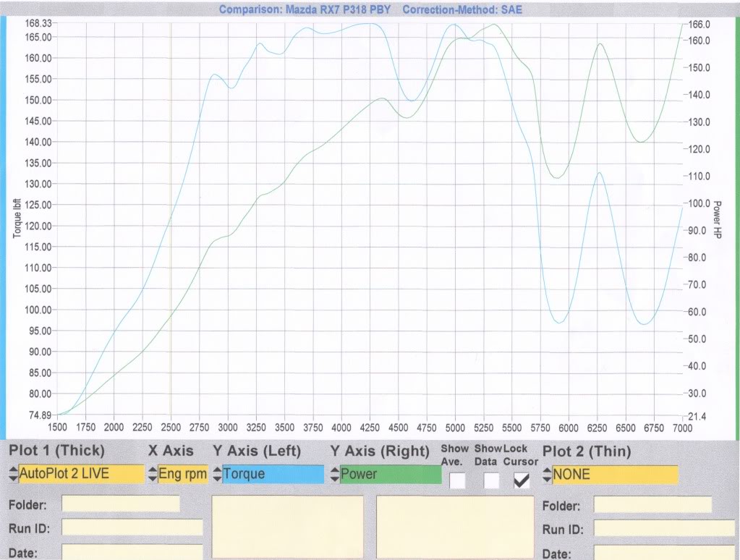Open the green Power Y Axis selector
This screenshot has width=740, height=560.
tap(391, 475)
